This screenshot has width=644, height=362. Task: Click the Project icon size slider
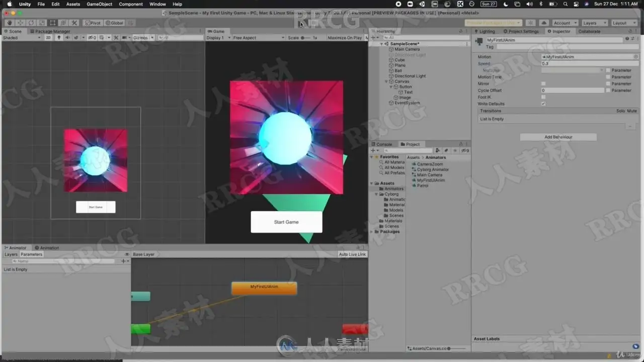tap(456, 348)
